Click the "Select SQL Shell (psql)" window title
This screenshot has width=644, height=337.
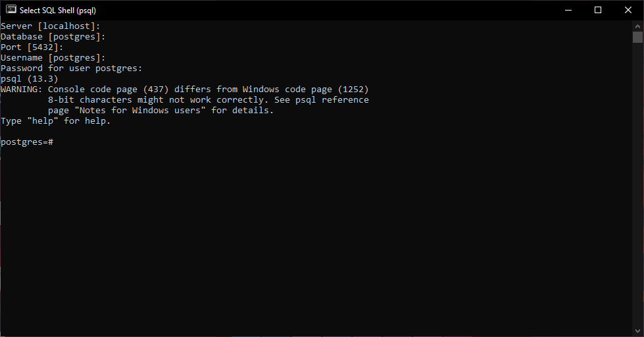point(58,11)
